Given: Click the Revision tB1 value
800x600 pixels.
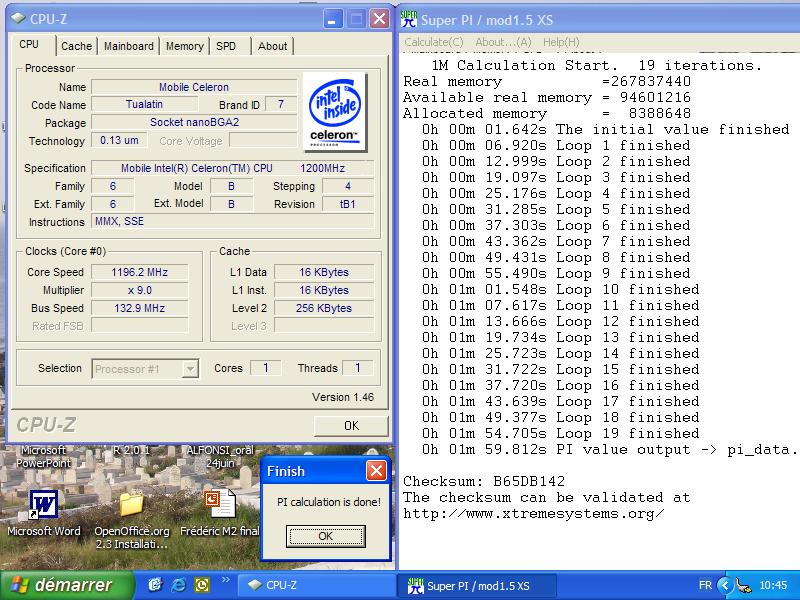Looking at the screenshot, I should click(x=348, y=204).
